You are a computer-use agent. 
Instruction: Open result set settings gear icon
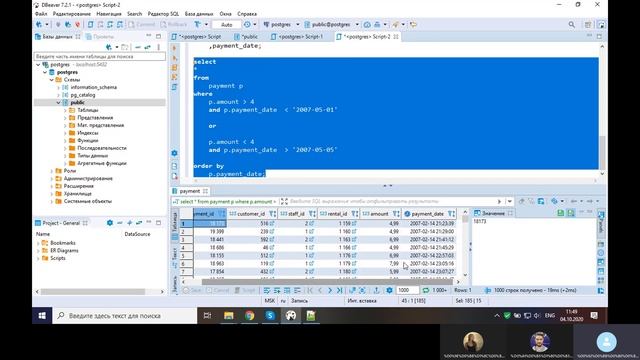coord(389,290)
